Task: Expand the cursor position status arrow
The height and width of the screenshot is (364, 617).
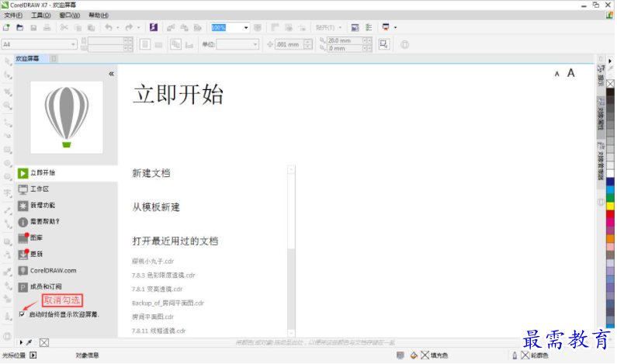Action: [x=33, y=355]
